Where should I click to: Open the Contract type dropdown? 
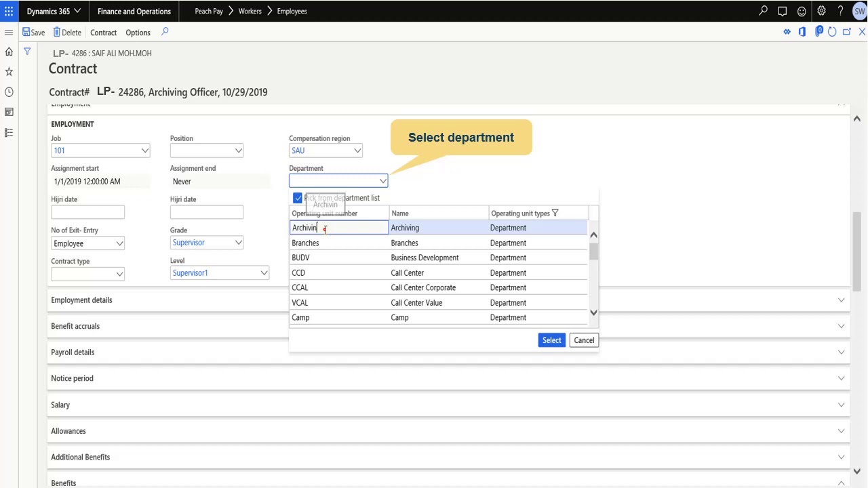pos(119,274)
